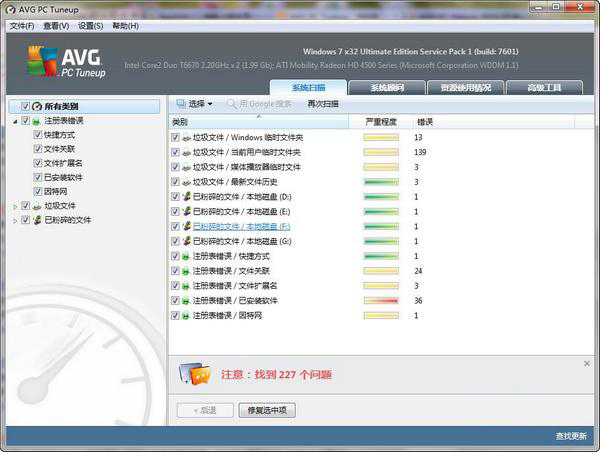The width and height of the screenshot is (600, 452).
Task: Expand the 垃圾文件 tree node
Action: [15, 207]
